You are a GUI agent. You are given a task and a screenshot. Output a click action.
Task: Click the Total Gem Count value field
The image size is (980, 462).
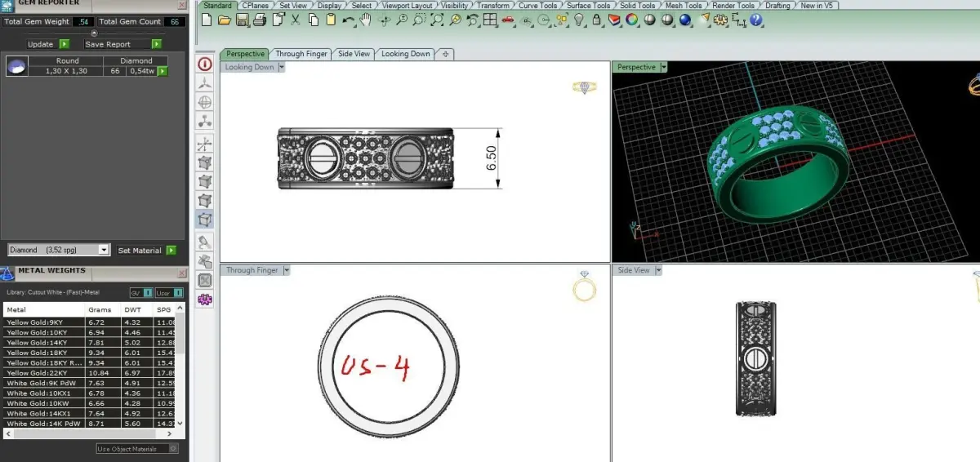(175, 22)
